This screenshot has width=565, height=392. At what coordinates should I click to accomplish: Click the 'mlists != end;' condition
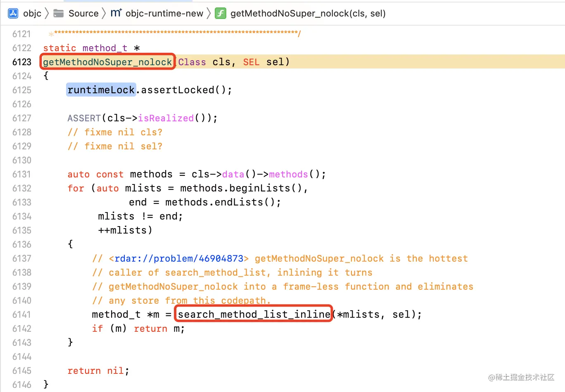(x=140, y=217)
